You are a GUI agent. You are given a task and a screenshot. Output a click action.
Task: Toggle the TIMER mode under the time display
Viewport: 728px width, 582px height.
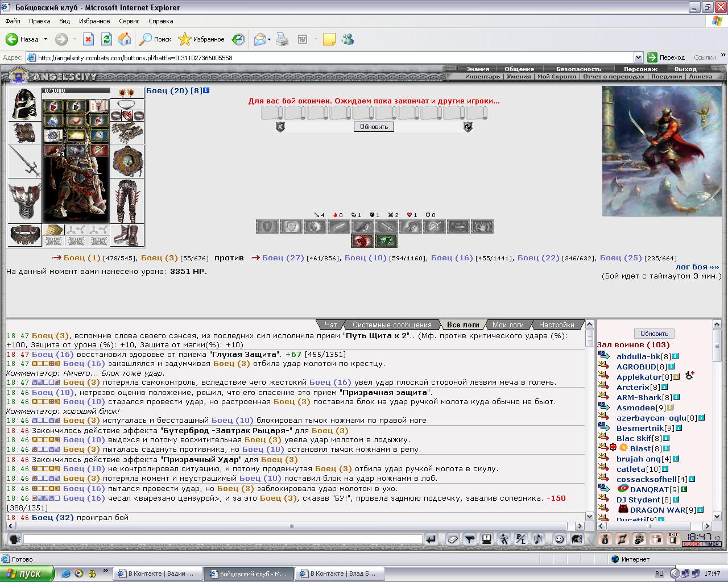(712, 544)
